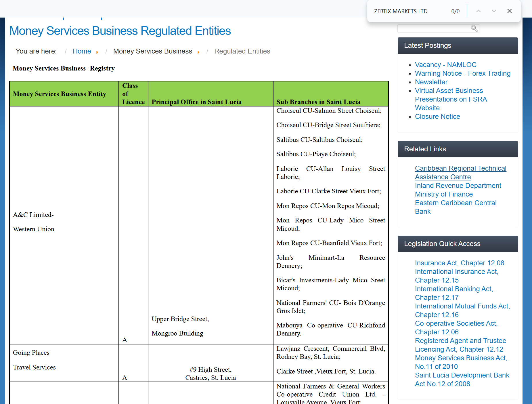The image size is (532, 404).
Task: Open Ministry of Finance link
Action: coord(444,194)
